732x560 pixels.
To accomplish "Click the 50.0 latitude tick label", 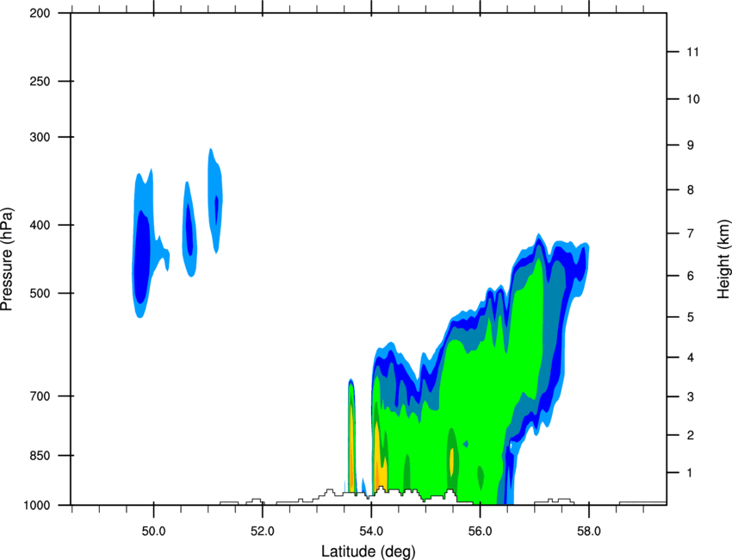I will click(x=153, y=532).
